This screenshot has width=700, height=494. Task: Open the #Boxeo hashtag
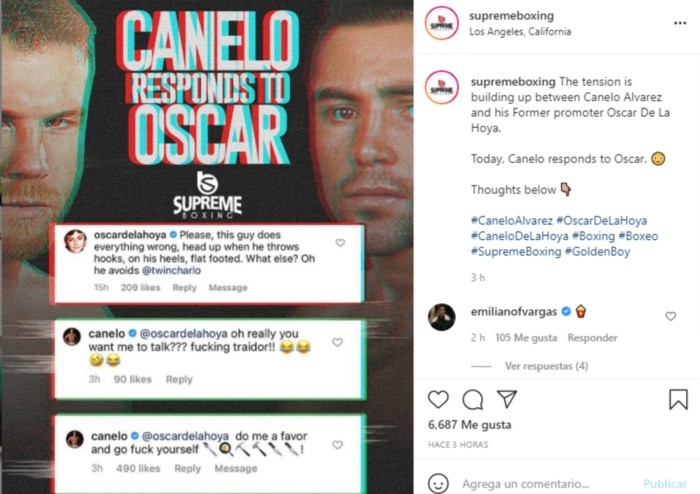[x=638, y=236]
